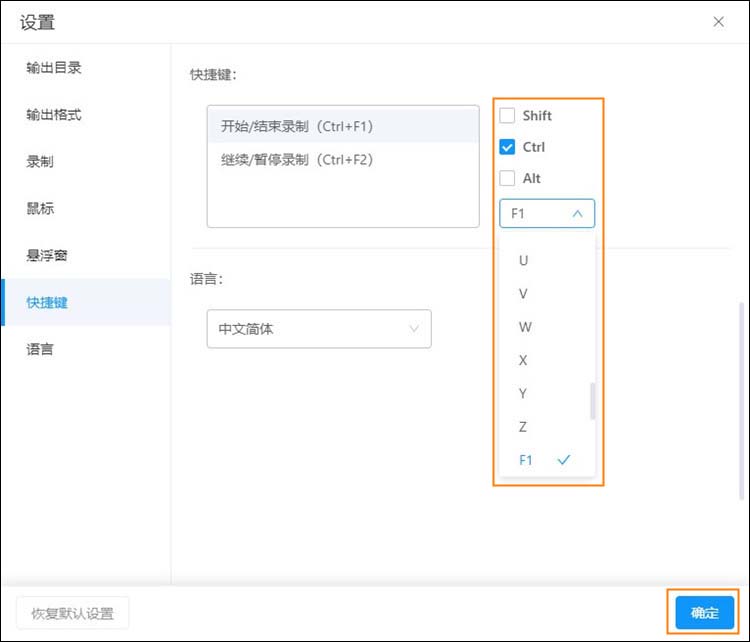
Task: Switch to the 鼠标 settings section
Action: coord(86,209)
